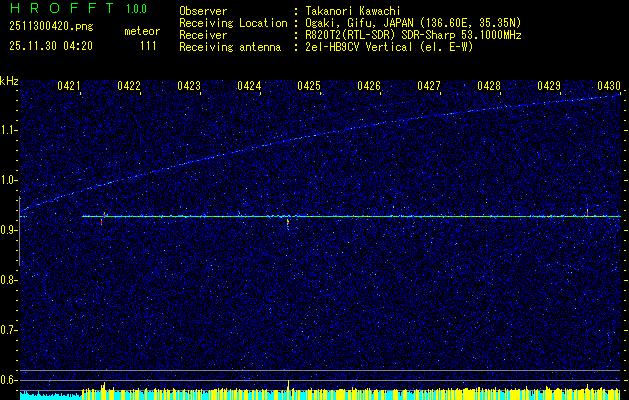Click the kHz axis unit label

click(9, 79)
